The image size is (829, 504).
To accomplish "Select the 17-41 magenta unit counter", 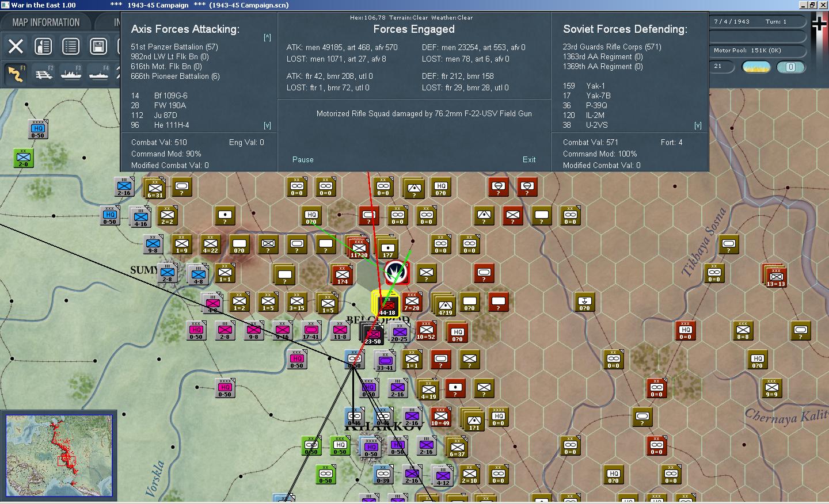I will click(311, 330).
